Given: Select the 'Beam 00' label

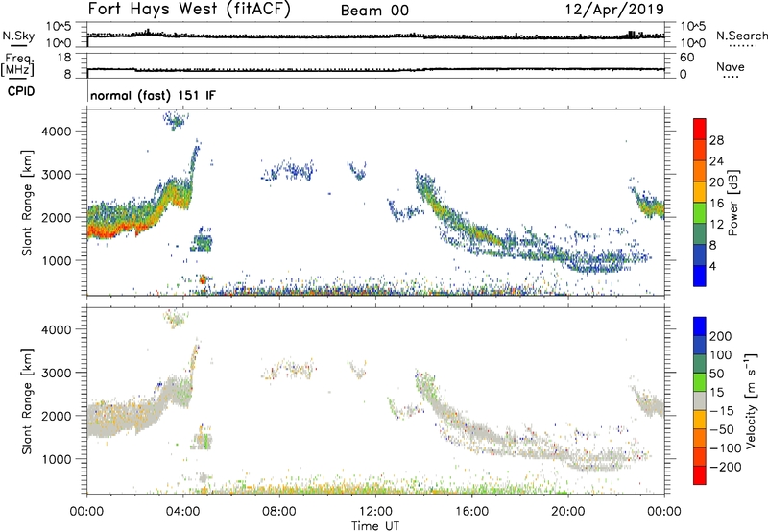Looking at the screenshot, I should point(374,11).
